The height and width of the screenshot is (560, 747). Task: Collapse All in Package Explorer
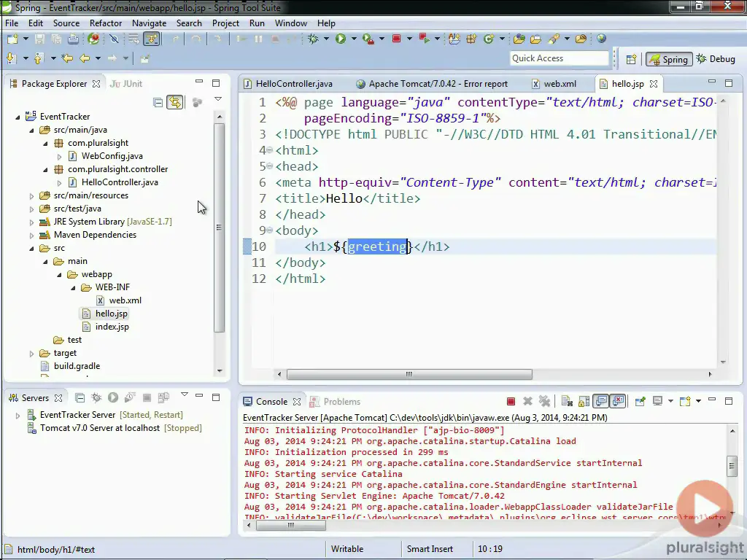[158, 102]
